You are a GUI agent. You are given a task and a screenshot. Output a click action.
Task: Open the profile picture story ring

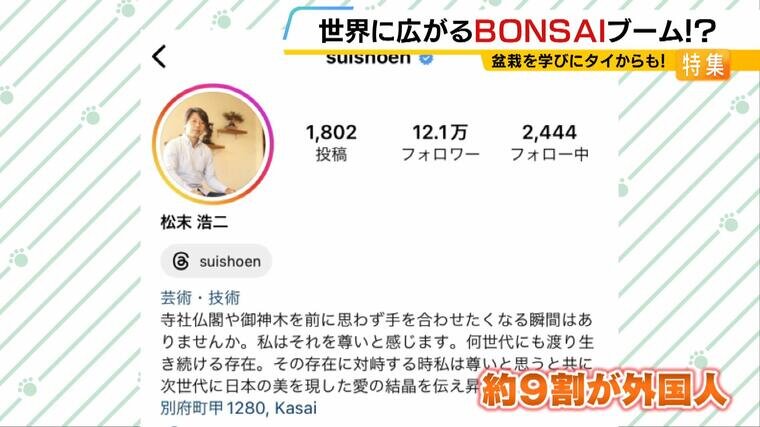213,144
